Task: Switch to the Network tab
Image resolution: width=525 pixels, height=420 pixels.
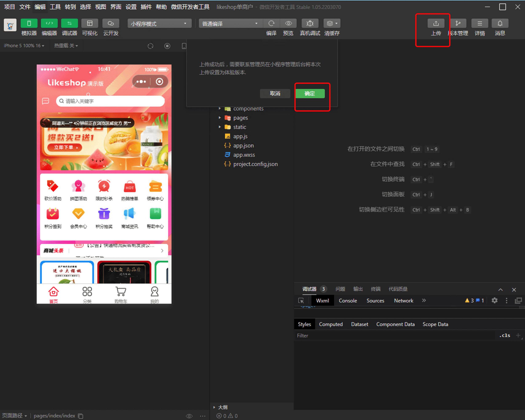Action: coord(403,301)
